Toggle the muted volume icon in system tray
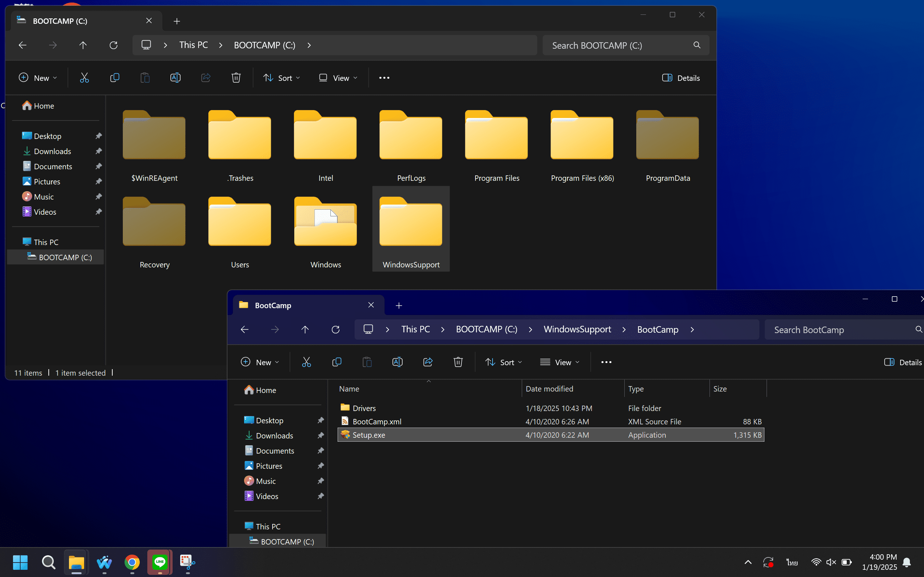 point(831,562)
